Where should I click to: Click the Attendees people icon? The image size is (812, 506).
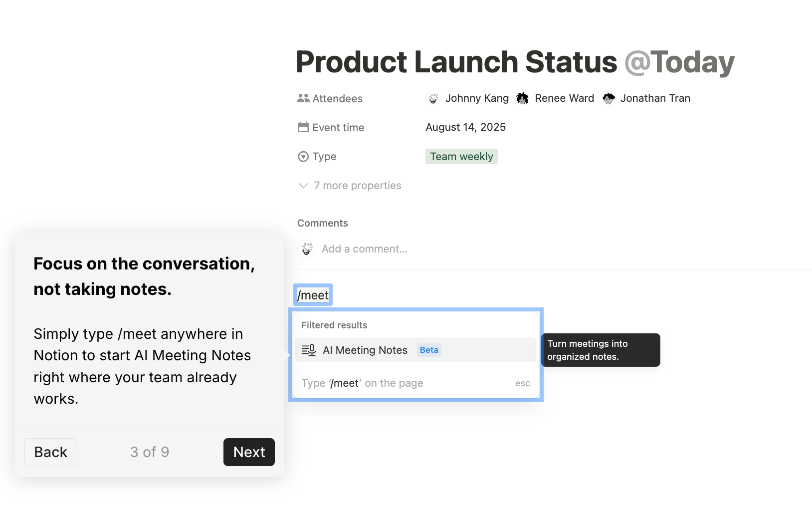[x=303, y=98]
